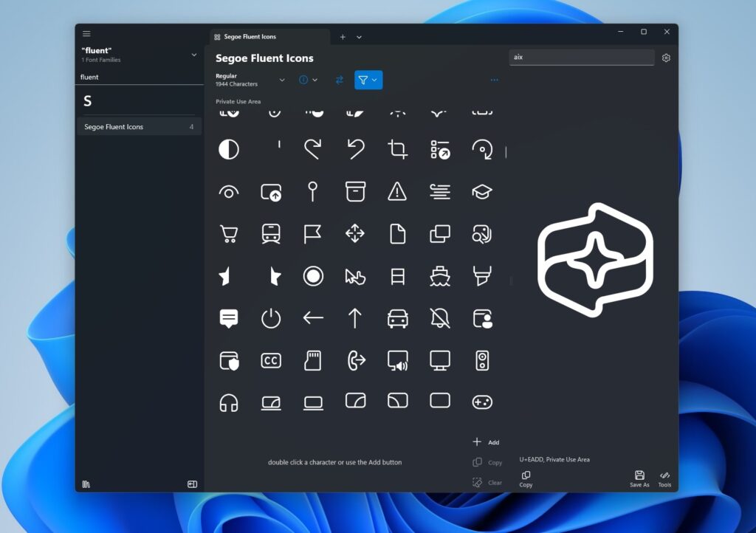Toggle the sidebar collapse icon at bottom left
This screenshot has height=533, width=756.
coord(191,484)
